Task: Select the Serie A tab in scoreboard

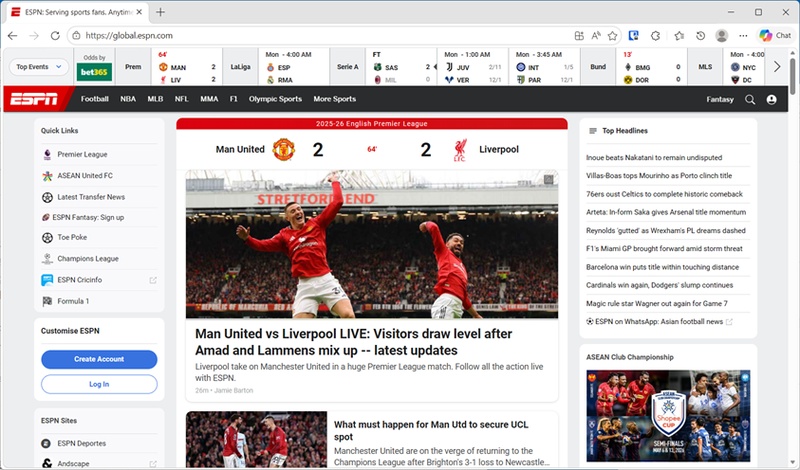Action: 347,67
